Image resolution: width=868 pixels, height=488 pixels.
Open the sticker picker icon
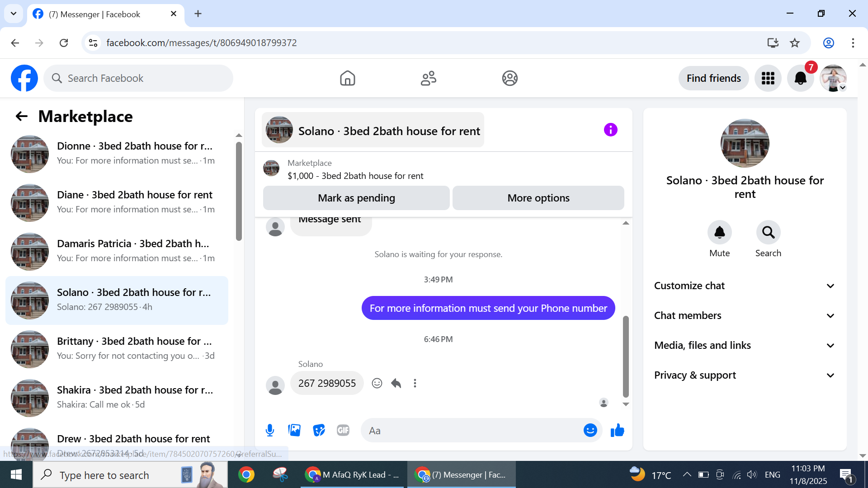(x=319, y=430)
